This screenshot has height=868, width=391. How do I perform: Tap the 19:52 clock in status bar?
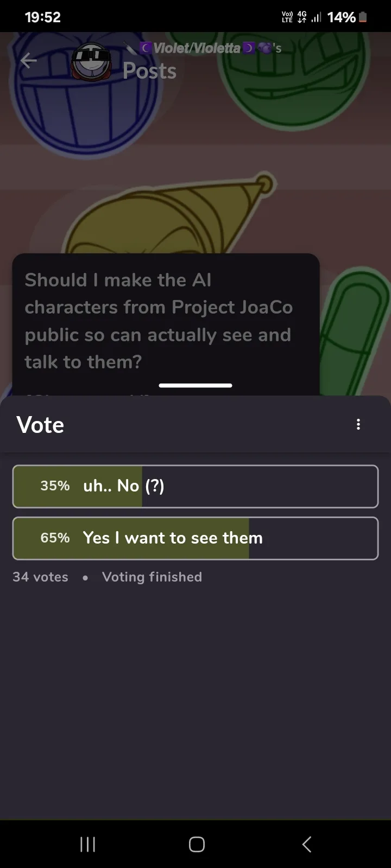tap(43, 17)
